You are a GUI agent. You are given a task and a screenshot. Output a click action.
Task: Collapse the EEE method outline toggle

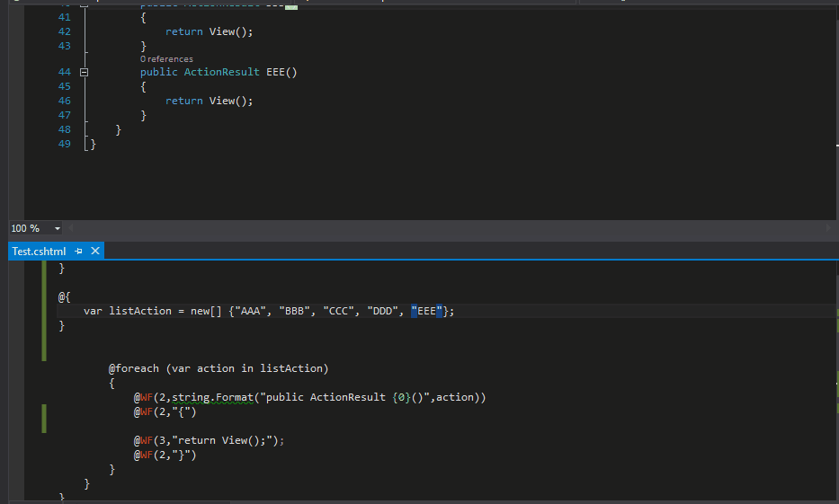pos(84,72)
